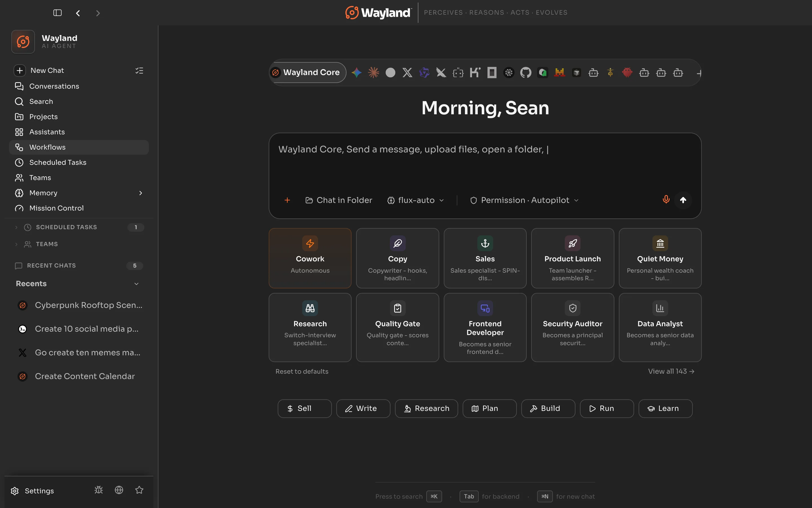Open Workflows in the sidebar
Image resolution: width=812 pixels, height=508 pixels.
pyautogui.click(x=79, y=147)
